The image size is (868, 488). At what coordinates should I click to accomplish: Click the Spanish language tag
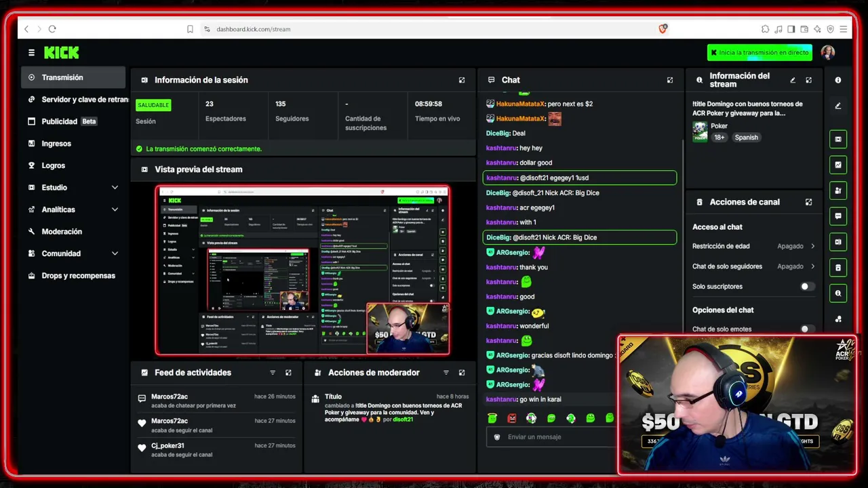[746, 138]
